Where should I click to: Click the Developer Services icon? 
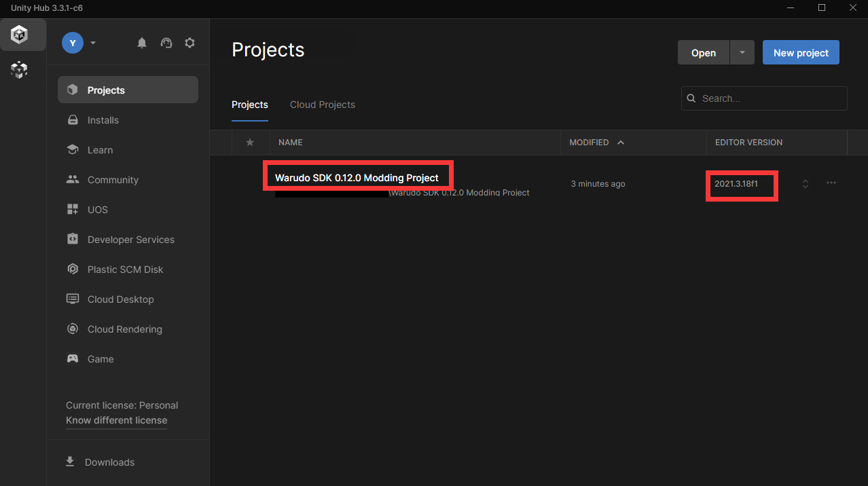click(73, 239)
